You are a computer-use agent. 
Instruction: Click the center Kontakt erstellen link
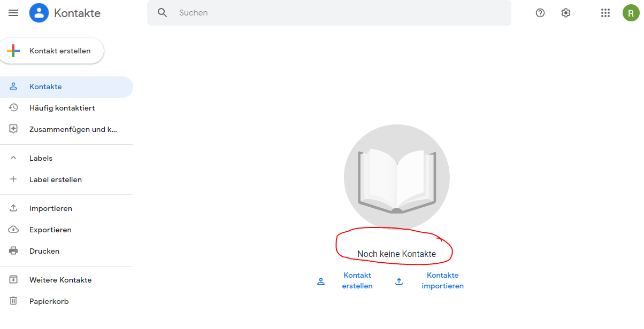coord(357,280)
